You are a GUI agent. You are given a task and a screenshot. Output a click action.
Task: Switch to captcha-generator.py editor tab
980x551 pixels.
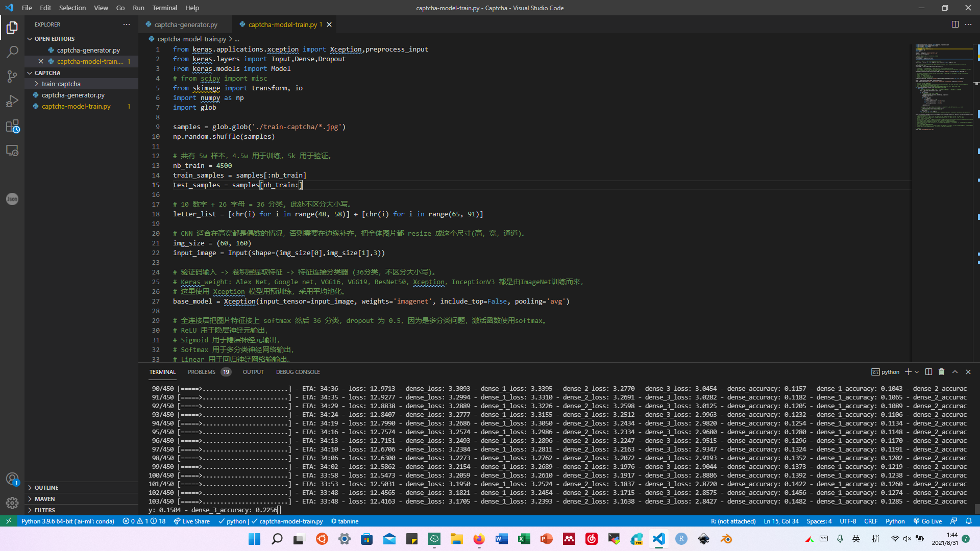185,24
